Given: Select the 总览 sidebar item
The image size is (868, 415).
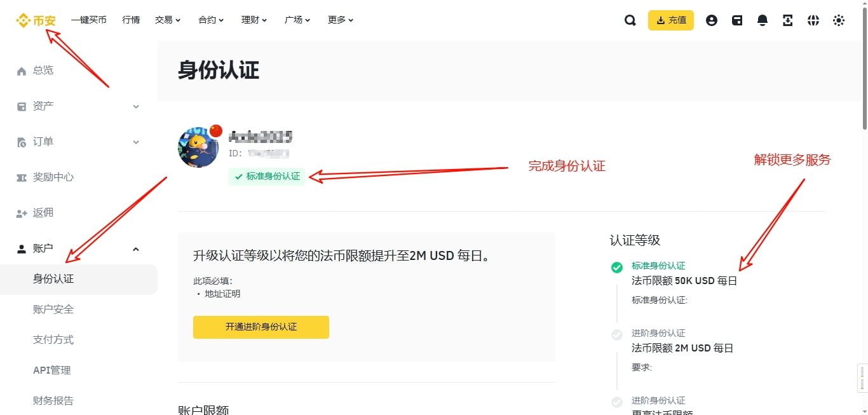Looking at the screenshot, I should pyautogui.click(x=43, y=70).
